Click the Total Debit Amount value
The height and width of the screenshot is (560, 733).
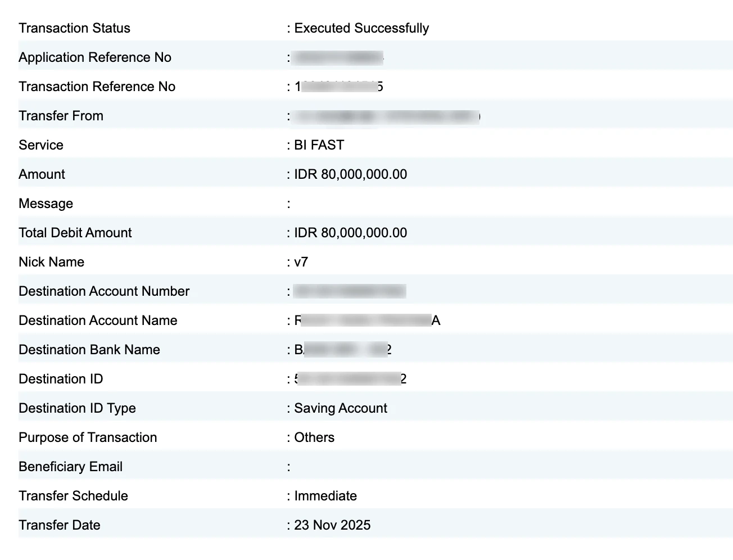click(x=350, y=233)
